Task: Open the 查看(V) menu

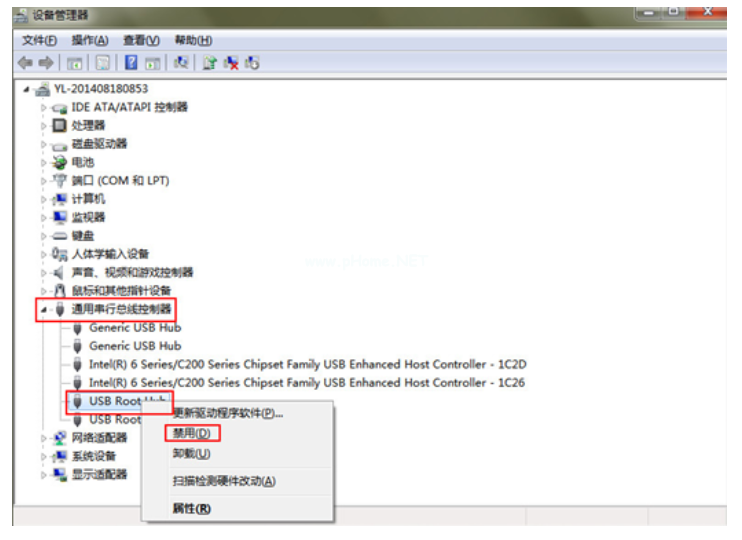Action: tap(141, 40)
